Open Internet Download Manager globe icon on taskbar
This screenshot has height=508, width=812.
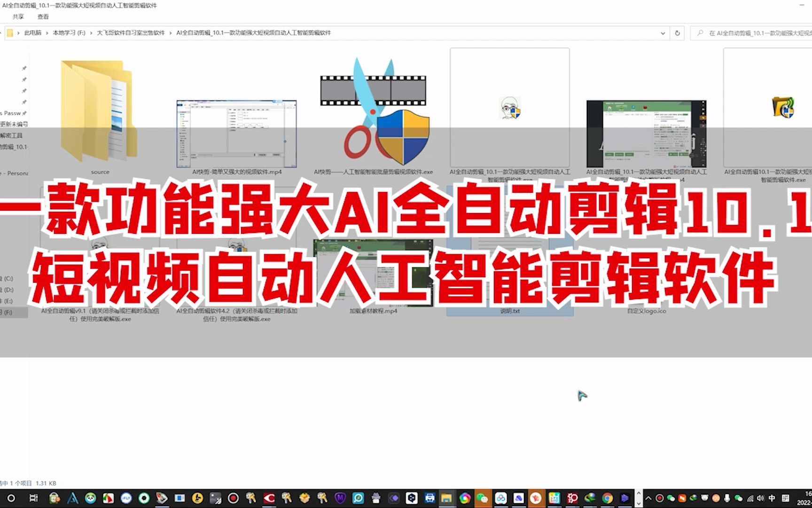(590, 498)
